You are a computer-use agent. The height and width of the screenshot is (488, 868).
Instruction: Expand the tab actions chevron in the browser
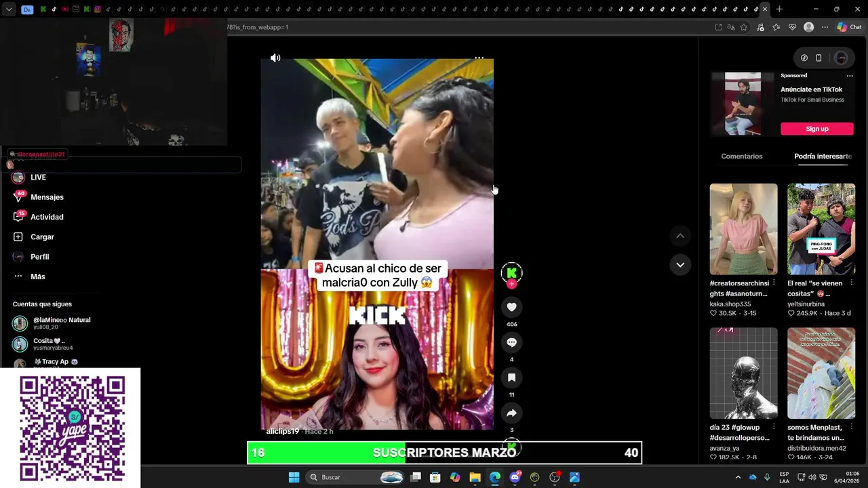coord(9,9)
